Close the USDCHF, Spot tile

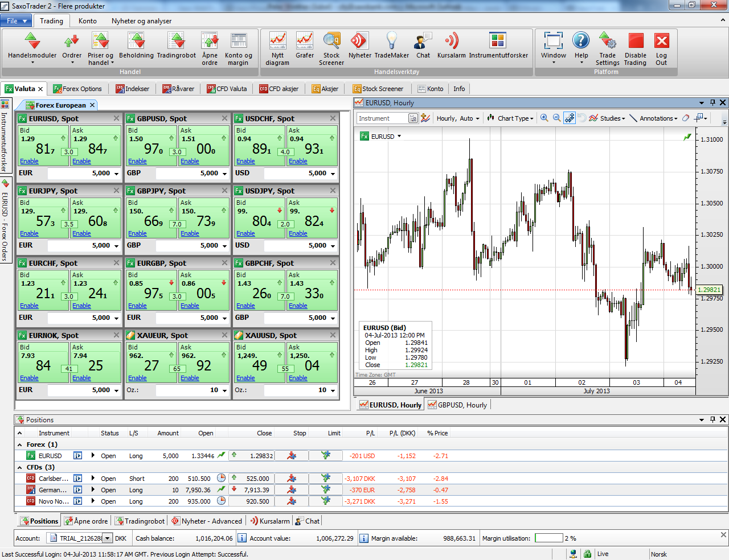[333, 118]
